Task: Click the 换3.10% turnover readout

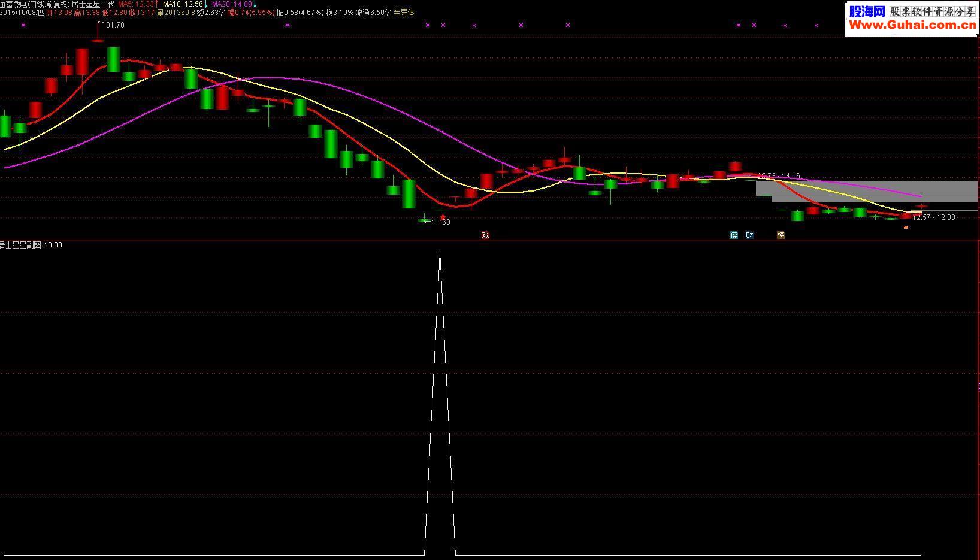Action: point(340,13)
